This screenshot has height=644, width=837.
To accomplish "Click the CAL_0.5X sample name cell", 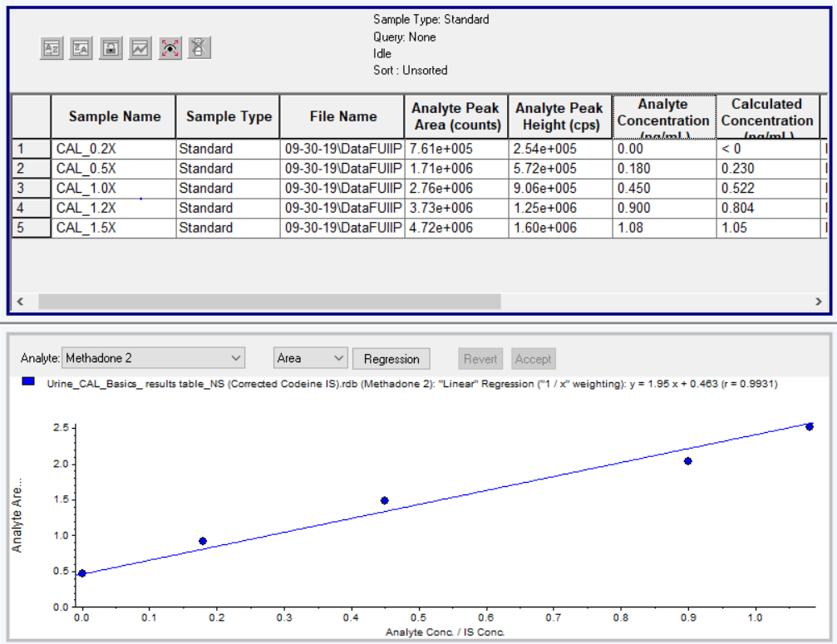I will (114, 169).
